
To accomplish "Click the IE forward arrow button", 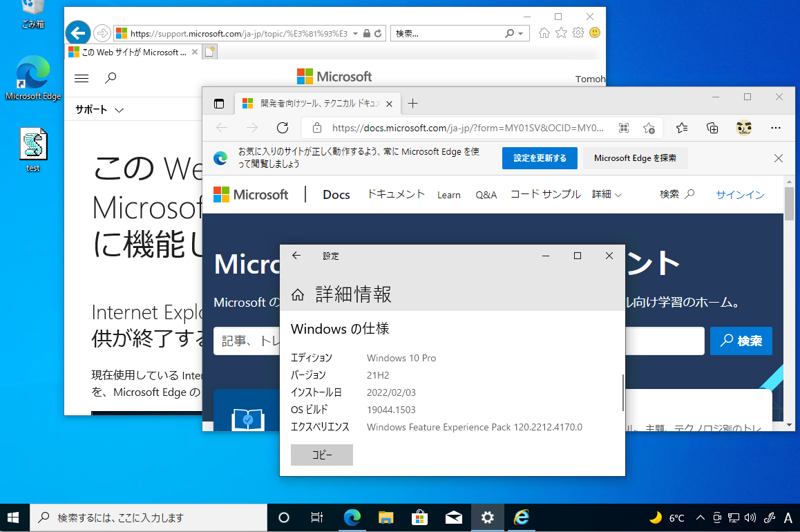I will [102, 33].
